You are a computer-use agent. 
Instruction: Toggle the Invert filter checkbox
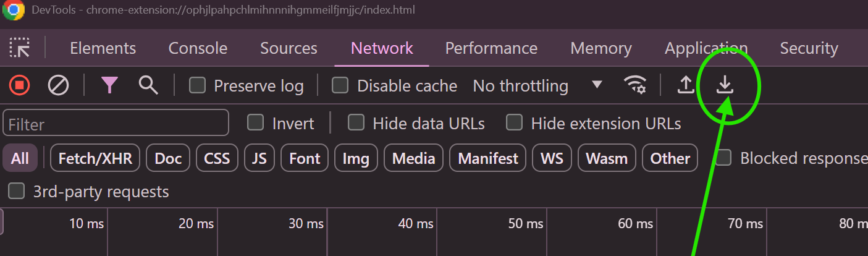click(255, 123)
